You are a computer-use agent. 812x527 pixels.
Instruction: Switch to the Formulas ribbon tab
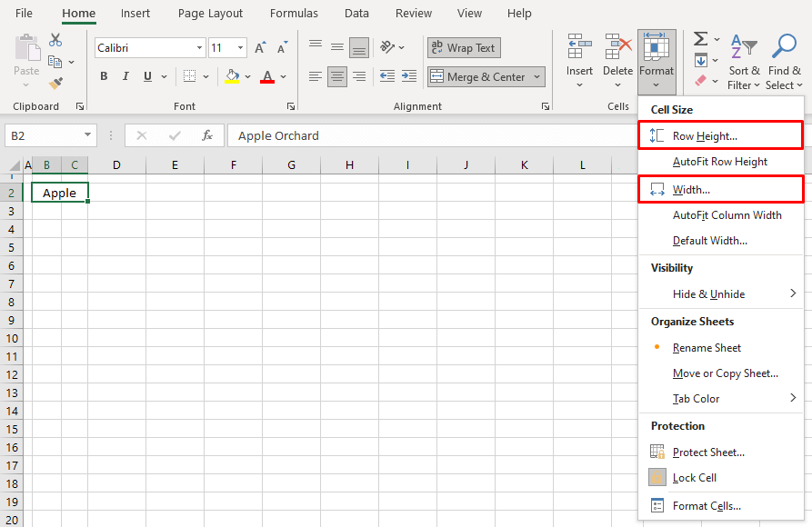point(294,13)
